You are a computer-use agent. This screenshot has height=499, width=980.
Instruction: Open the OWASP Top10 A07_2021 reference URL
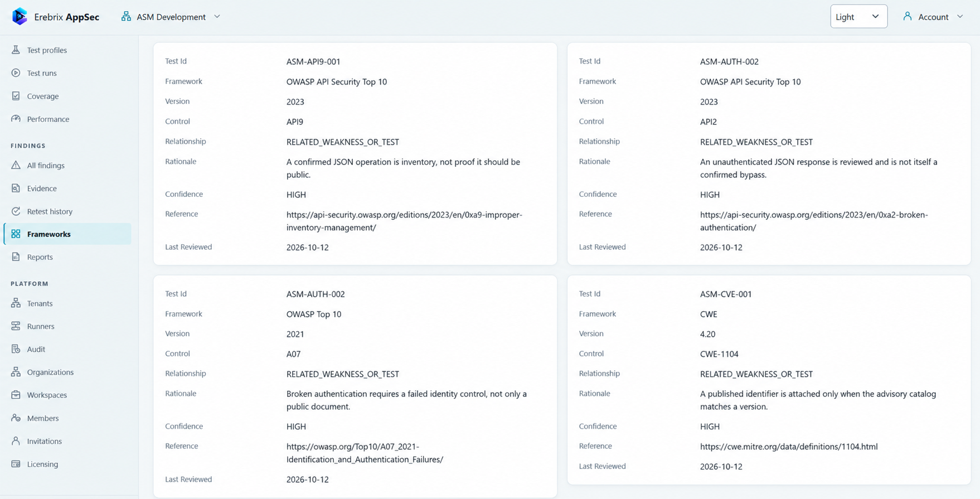[365, 453]
